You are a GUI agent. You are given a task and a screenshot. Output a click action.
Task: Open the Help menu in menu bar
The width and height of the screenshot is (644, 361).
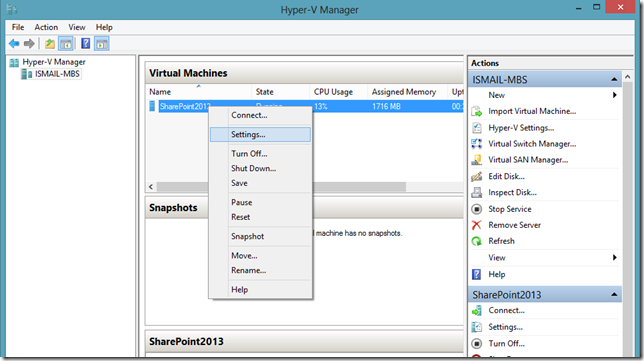pos(104,27)
